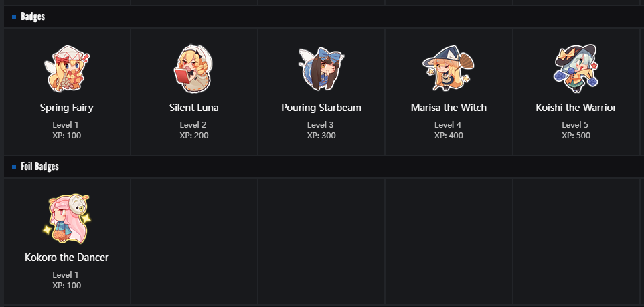The height and width of the screenshot is (307, 644).
Task: Open the Marisa the Witch name link
Action: tap(449, 108)
